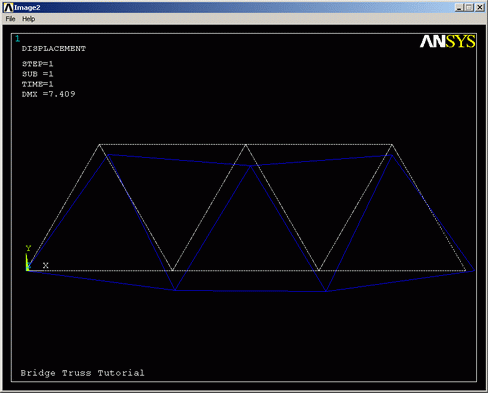
Task: Click the Bridge Truss Tutorial caption
Action: pos(82,373)
